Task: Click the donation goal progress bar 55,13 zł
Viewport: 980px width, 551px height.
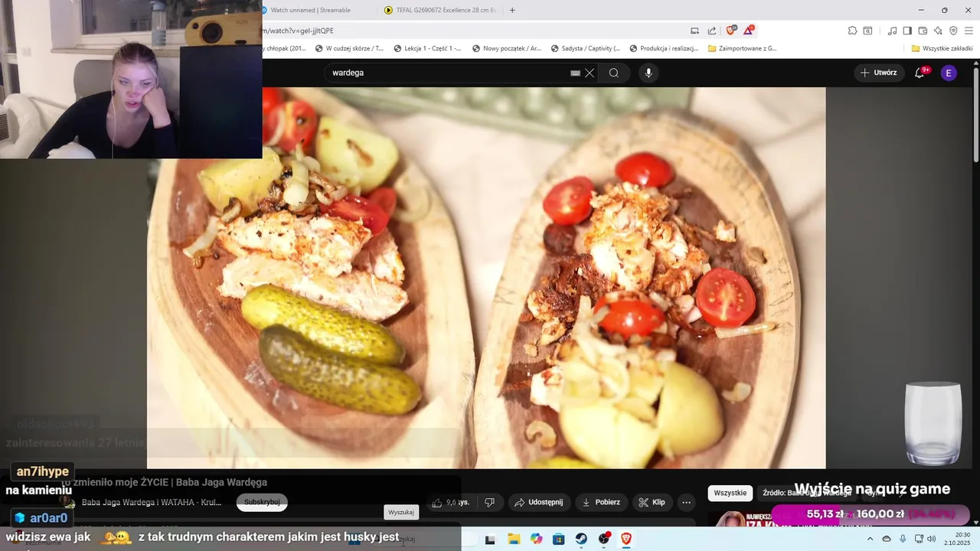Action: point(871,514)
